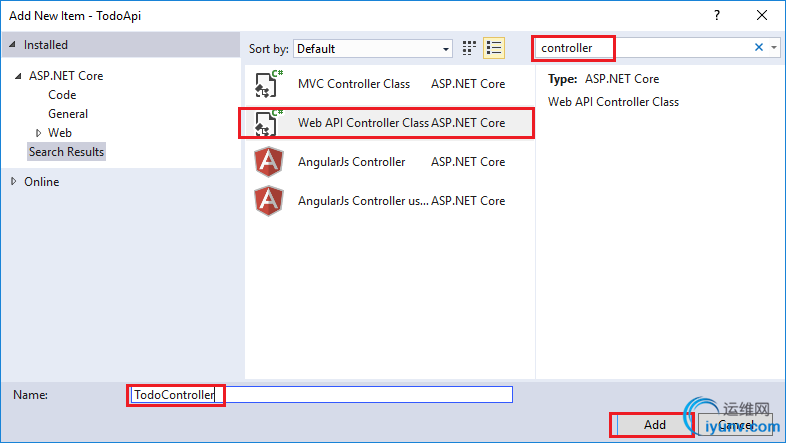
Task: Select the General category
Action: (x=68, y=114)
